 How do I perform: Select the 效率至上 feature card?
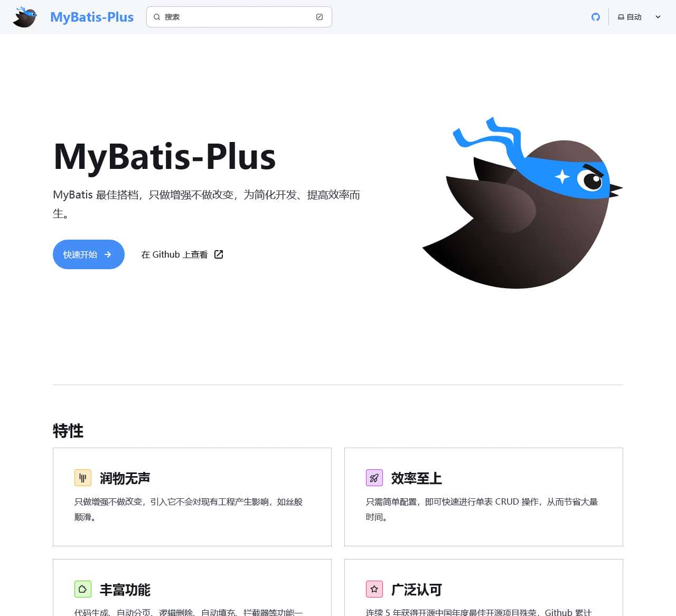tap(483, 497)
